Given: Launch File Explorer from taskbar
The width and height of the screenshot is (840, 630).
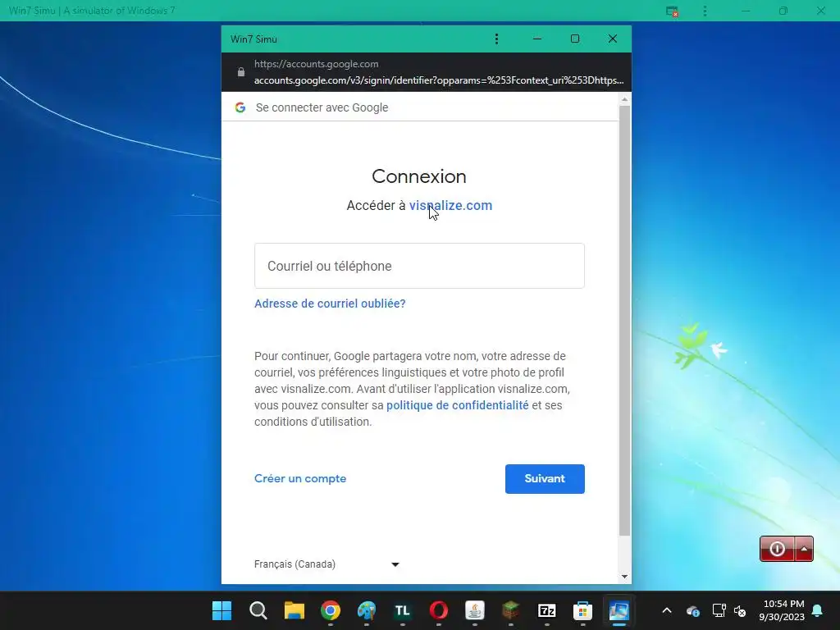Looking at the screenshot, I should 294,610.
